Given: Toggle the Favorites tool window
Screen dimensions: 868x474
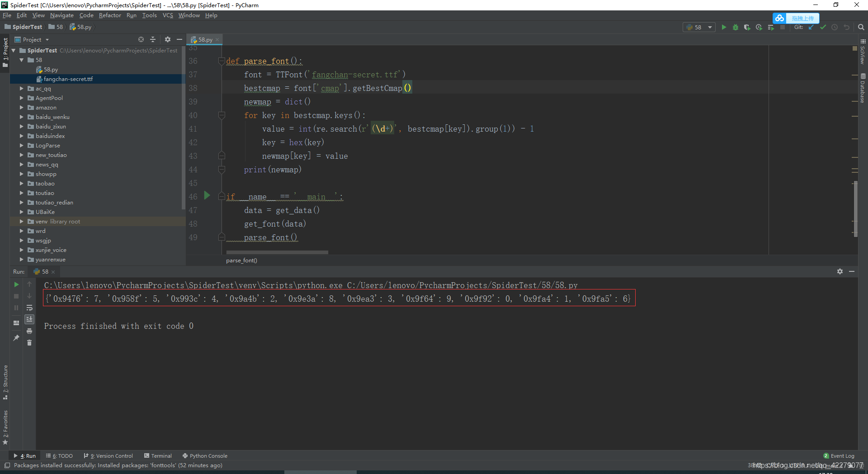Looking at the screenshot, I should [x=5, y=427].
